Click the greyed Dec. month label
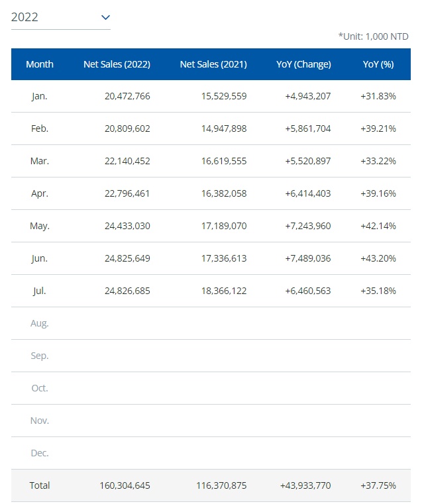 (40, 453)
